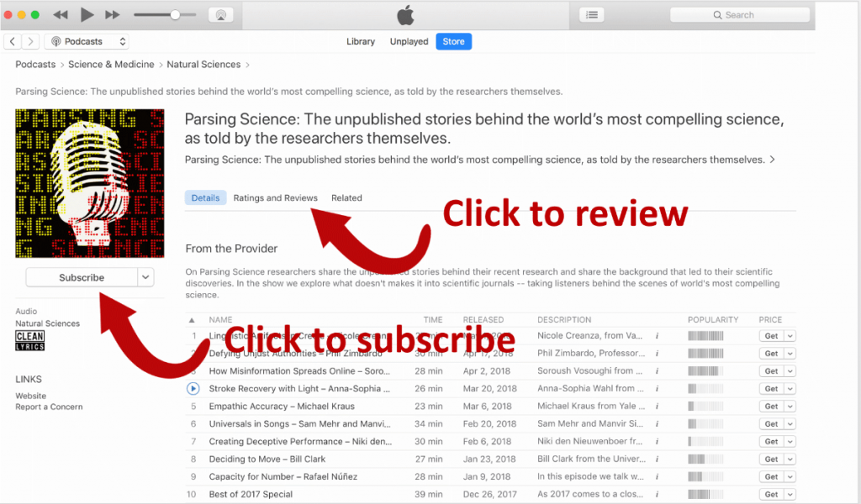This screenshot has height=504, width=861.
Task: Start playback with the play button
Action: (87, 15)
